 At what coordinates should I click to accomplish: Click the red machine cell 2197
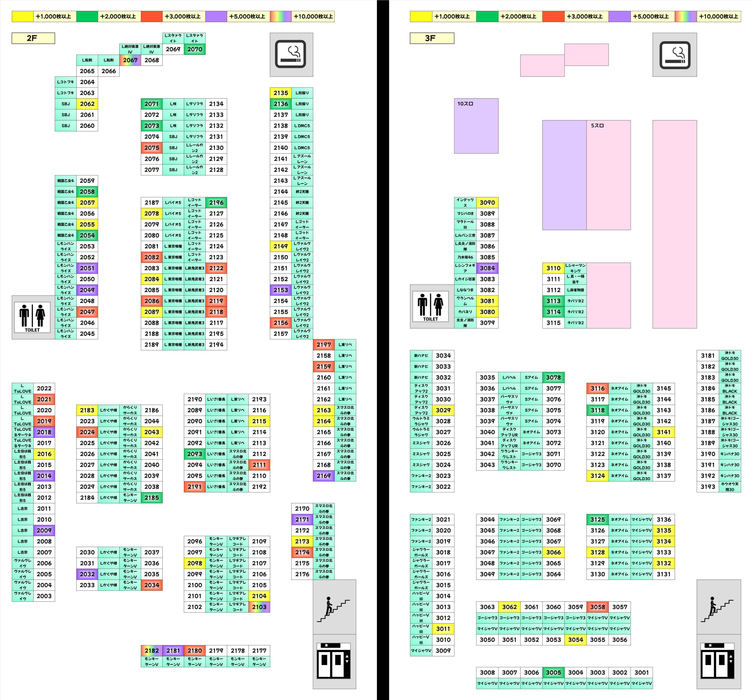point(323,344)
